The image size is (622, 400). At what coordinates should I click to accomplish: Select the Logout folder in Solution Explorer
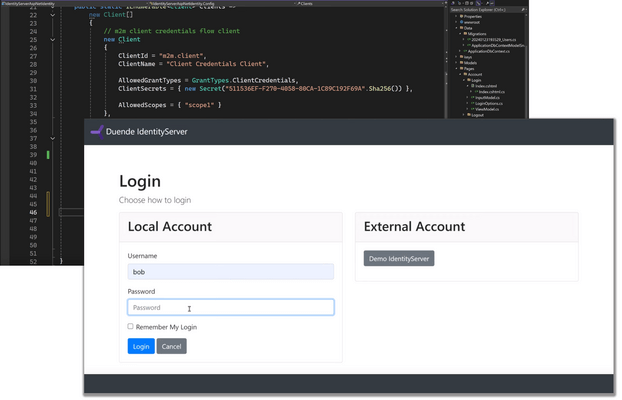478,115
